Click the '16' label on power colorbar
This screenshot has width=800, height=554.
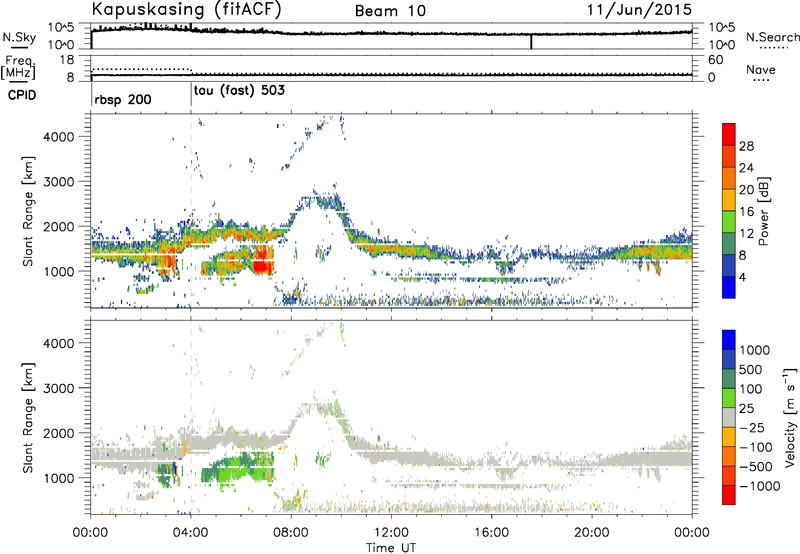[746, 212]
